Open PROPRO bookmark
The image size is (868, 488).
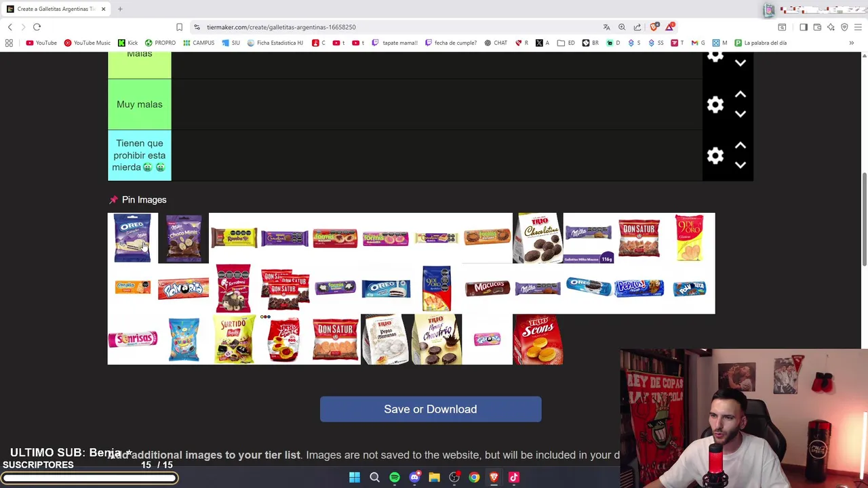click(160, 43)
